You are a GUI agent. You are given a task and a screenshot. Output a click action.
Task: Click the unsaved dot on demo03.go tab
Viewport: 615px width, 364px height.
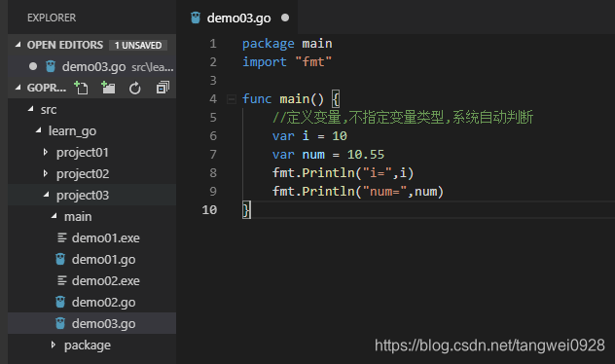coord(285,18)
